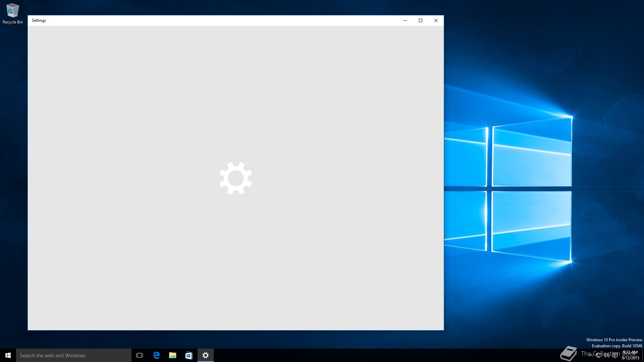
Task: Minimize the Settings window
Action: (x=405, y=20)
